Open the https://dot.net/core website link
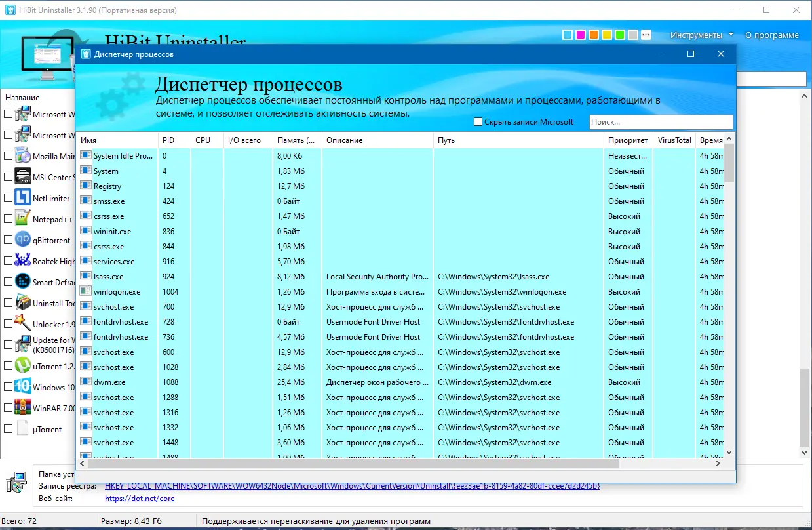812x530 pixels. pyautogui.click(x=140, y=499)
